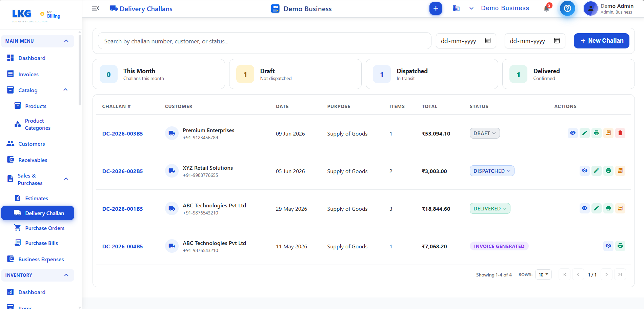Image resolution: width=644 pixels, height=309 pixels.
Task: Open the business building icon in header
Action: (456, 8)
